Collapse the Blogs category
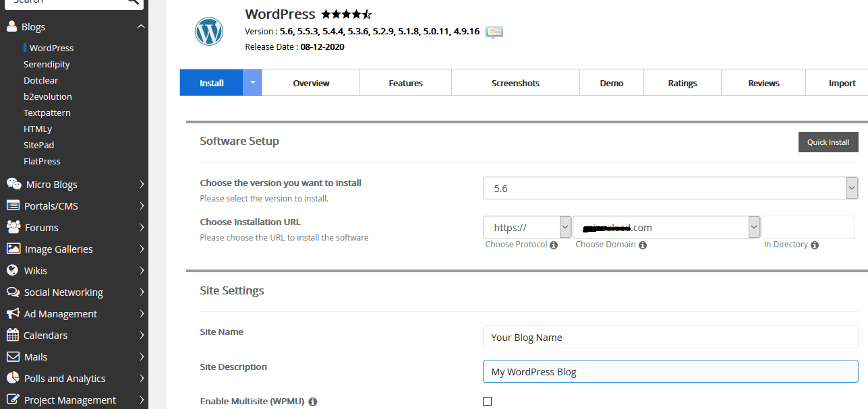Image resolution: width=868 pixels, height=409 pixels. click(x=140, y=27)
